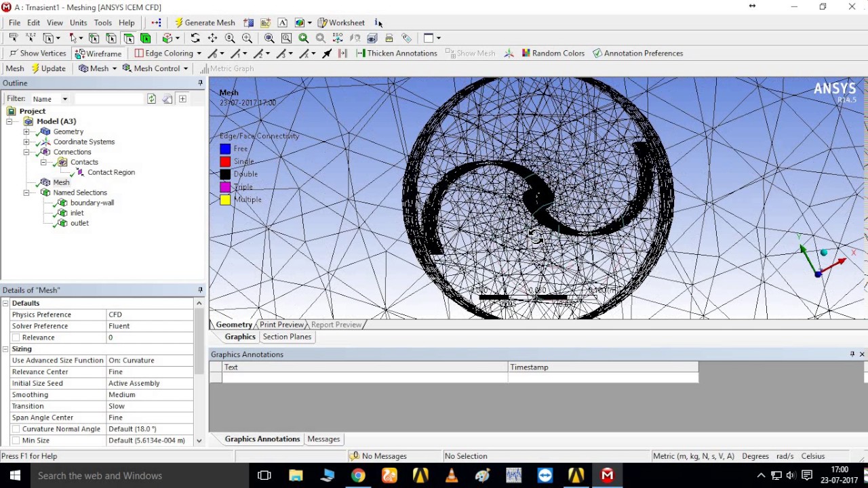Open the Annotation Preferences tool
Image resolution: width=868 pixels, height=488 pixels.
coord(637,53)
